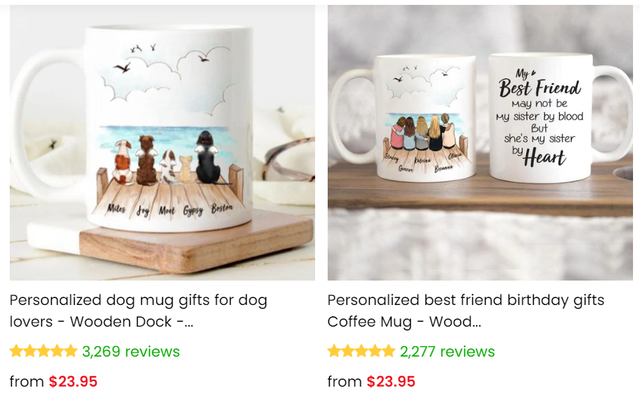The image size is (640, 402).
Task: Click fifth star of dog mug rating
Action: (71, 351)
